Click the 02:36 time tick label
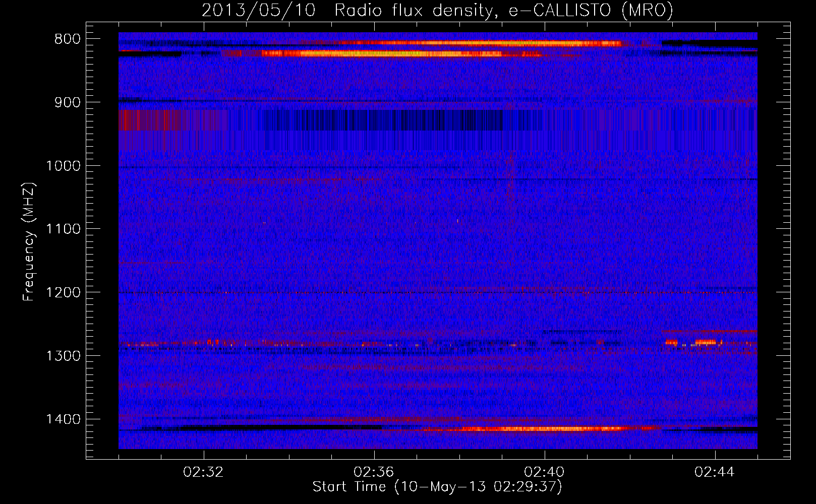 click(374, 472)
